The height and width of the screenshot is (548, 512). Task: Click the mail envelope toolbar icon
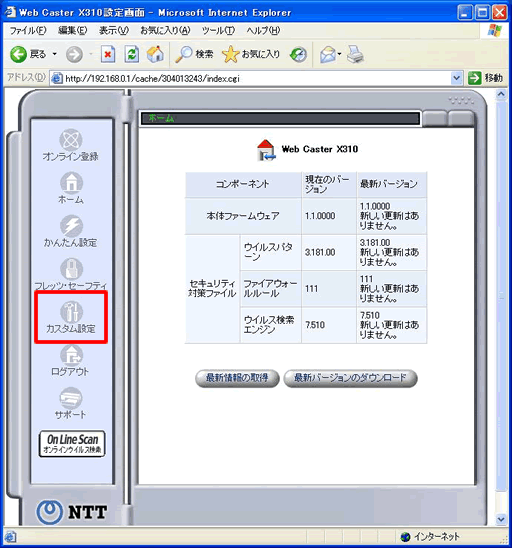click(328, 55)
